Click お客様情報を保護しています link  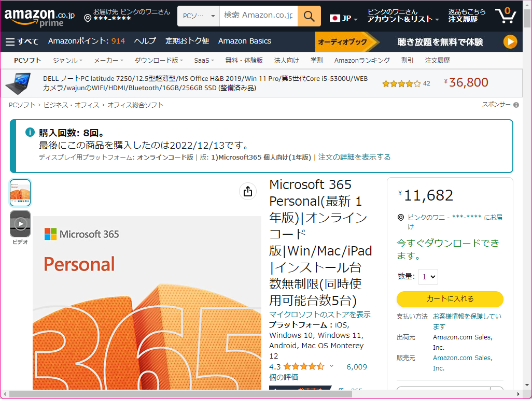pyautogui.click(x=467, y=321)
